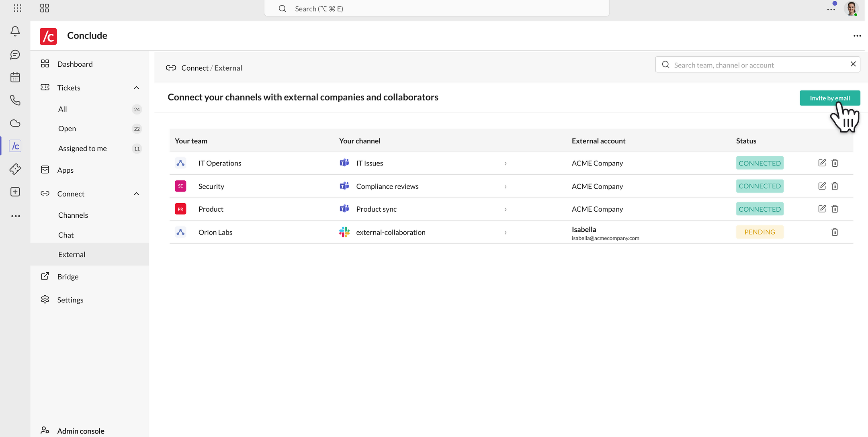Edit the Security connection row
The height and width of the screenshot is (437, 868).
822,186
